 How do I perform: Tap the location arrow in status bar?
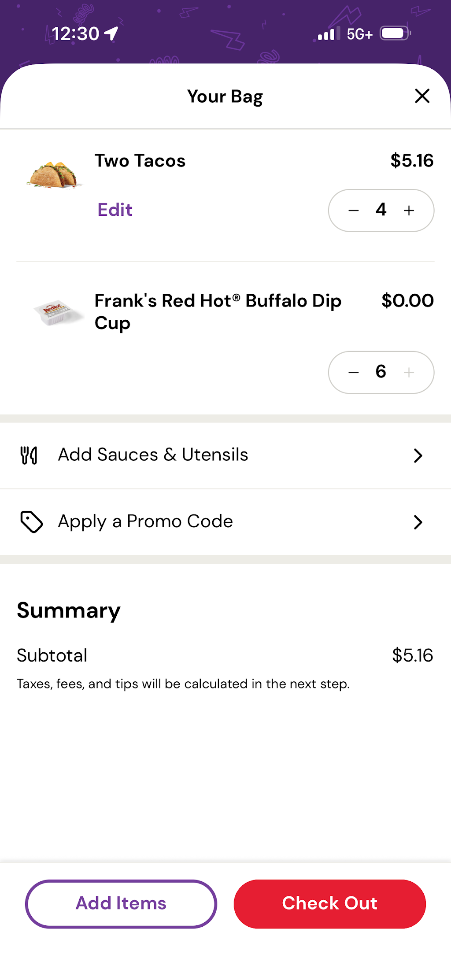pyautogui.click(x=111, y=33)
